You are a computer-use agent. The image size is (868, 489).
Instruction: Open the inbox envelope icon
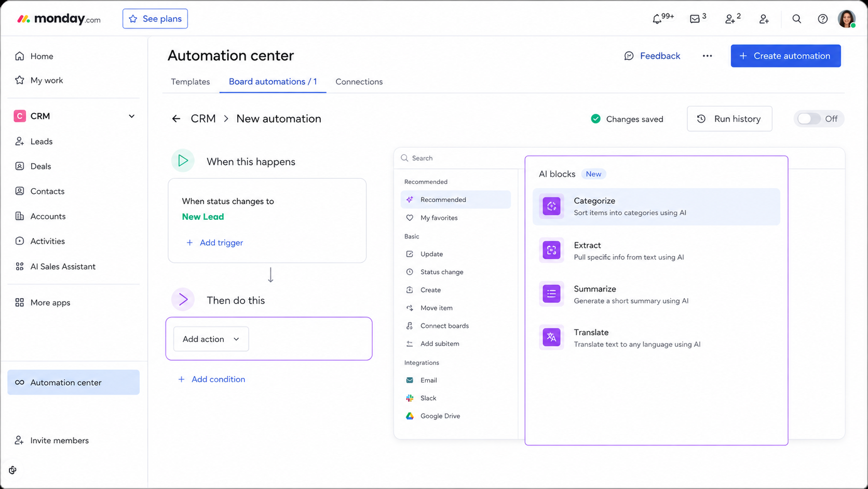point(695,19)
